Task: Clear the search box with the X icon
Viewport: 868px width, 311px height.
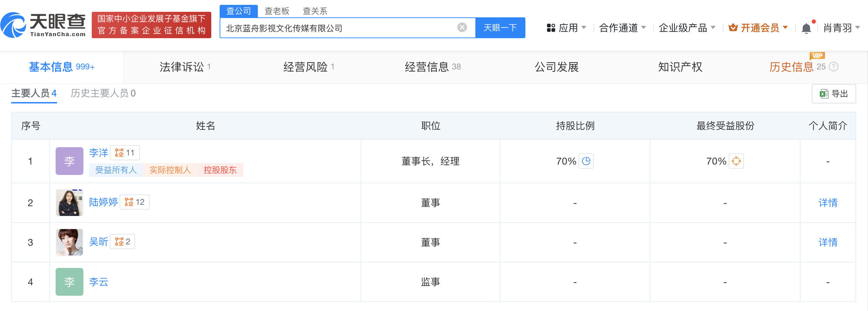Action: [x=462, y=27]
